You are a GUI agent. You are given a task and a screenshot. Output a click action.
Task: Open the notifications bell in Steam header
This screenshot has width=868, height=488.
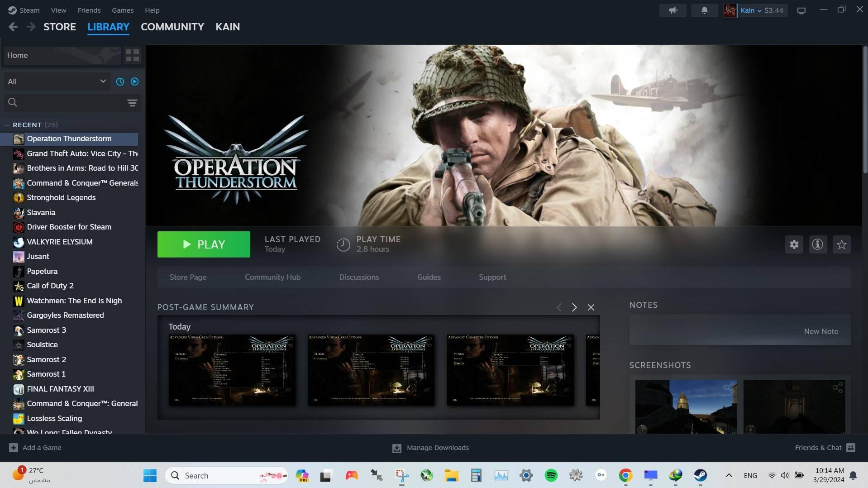tap(704, 10)
